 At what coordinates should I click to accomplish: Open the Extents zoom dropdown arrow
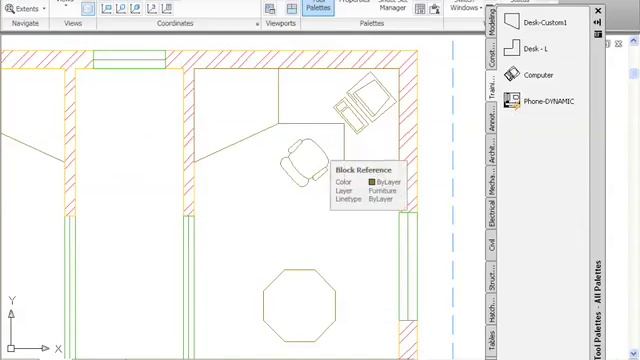tap(44, 9)
